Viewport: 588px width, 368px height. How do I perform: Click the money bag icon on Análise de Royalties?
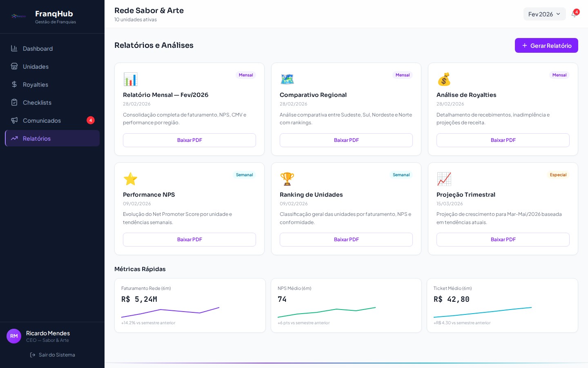click(x=444, y=79)
